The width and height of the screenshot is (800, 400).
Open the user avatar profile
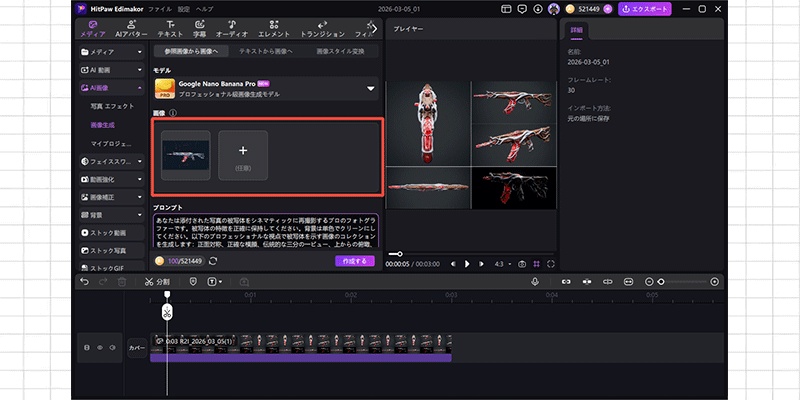coord(554,9)
